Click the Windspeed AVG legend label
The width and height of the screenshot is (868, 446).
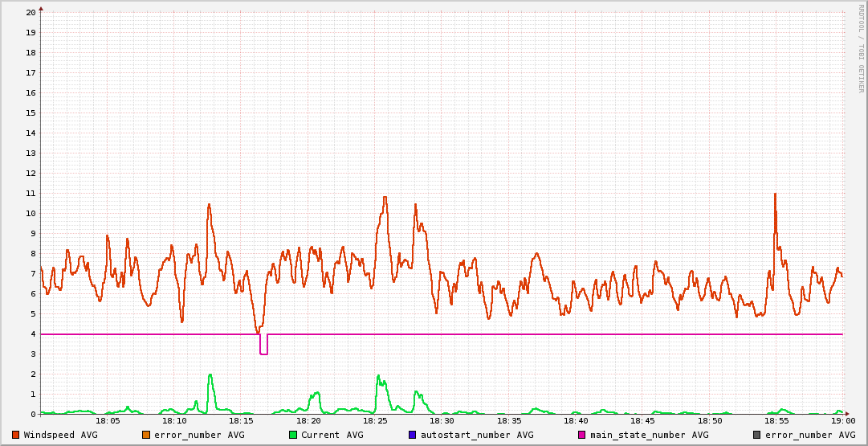tap(60, 435)
